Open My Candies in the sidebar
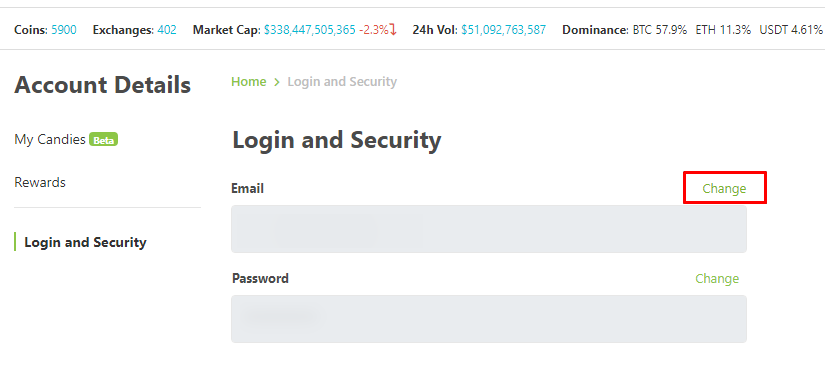 50,140
